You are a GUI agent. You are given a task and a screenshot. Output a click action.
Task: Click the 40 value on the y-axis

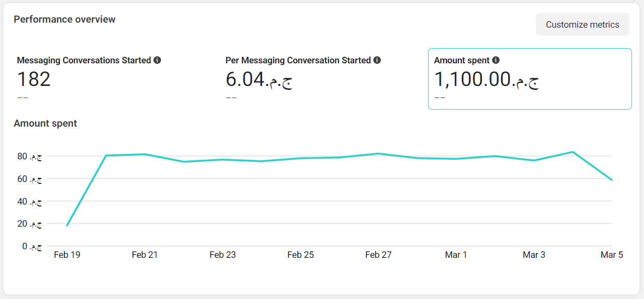click(29, 201)
